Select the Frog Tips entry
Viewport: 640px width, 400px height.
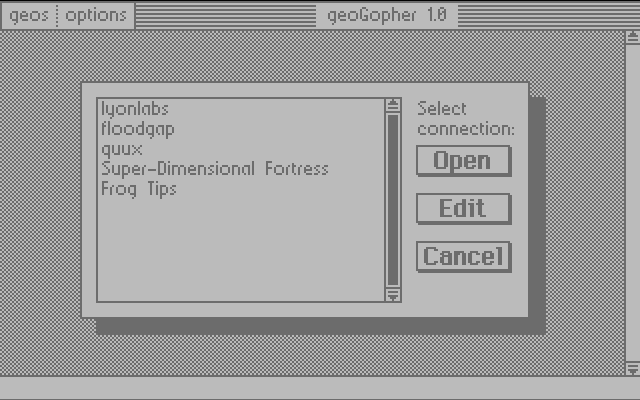tap(139, 189)
